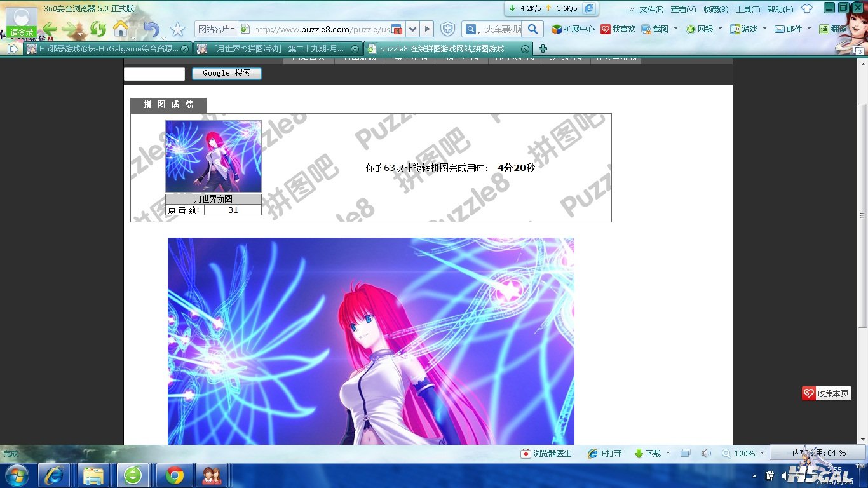Viewport: 868px width, 488px height.
Task: Open the Windows Start button
Action: coord(17,475)
